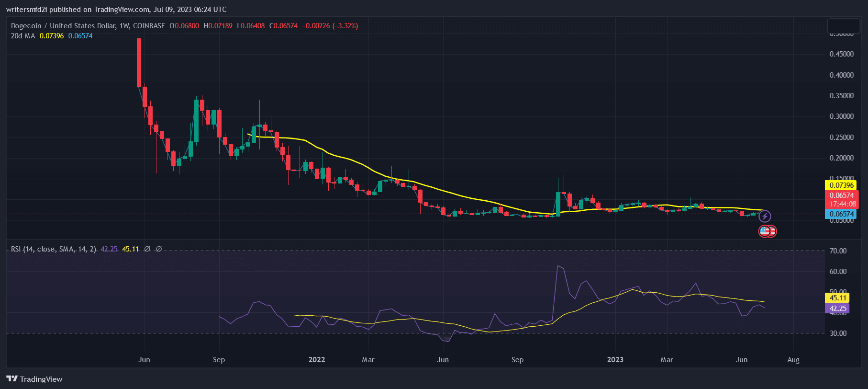Click the second ∅ symbol in RSI legend
This screenshot has width=868, height=389.
159,249
